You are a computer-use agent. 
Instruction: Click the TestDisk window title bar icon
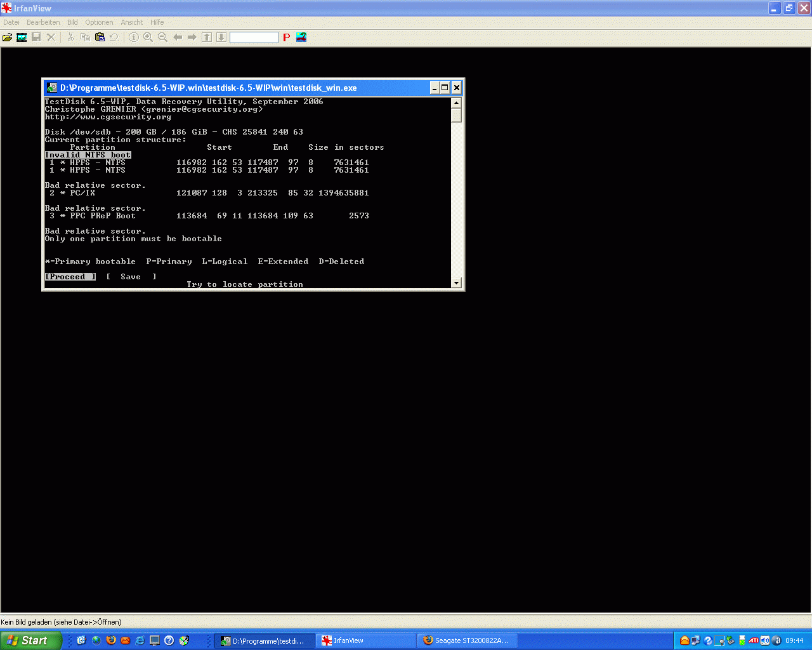52,88
